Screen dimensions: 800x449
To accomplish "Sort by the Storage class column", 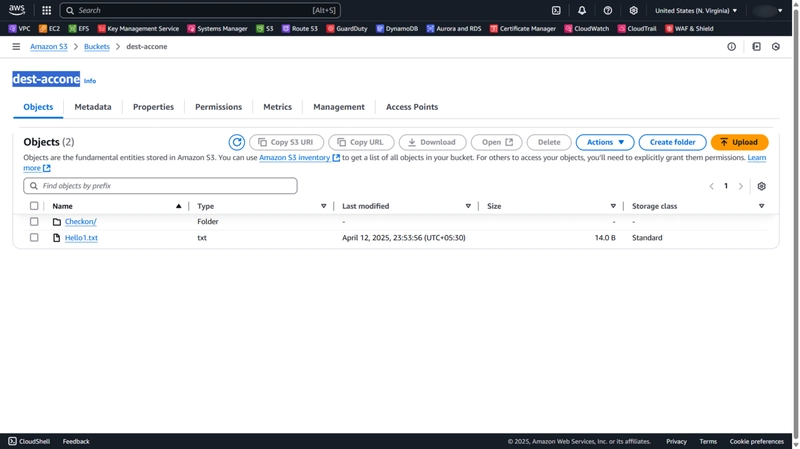I will [762, 206].
